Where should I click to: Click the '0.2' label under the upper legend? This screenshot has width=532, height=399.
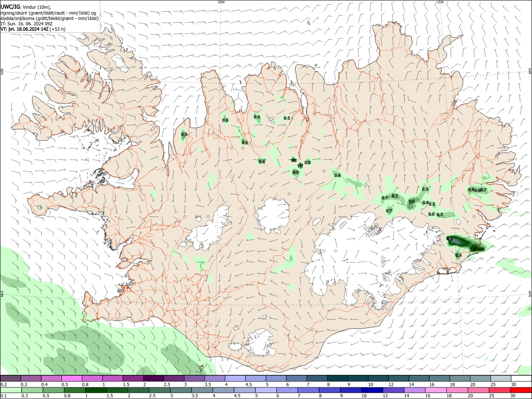click(4, 384)
